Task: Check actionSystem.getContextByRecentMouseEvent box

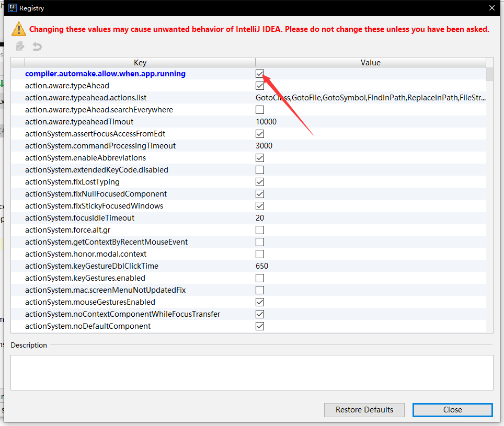Action: [x=260, y=242]
